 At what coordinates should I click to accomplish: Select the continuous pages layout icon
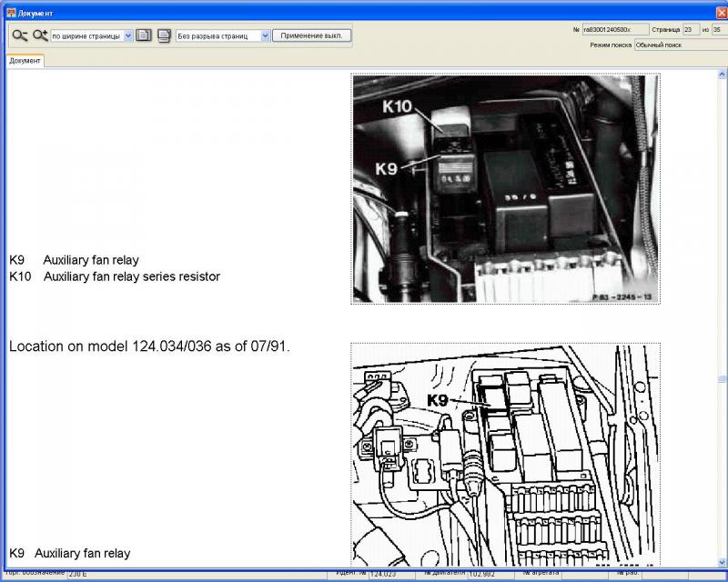[x=164, y=35]
